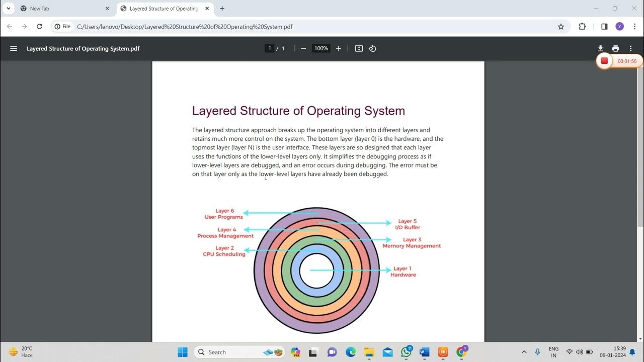
Task: Bookmark this tab with the star
Action: pyautogui.click(x=561, y=27)
